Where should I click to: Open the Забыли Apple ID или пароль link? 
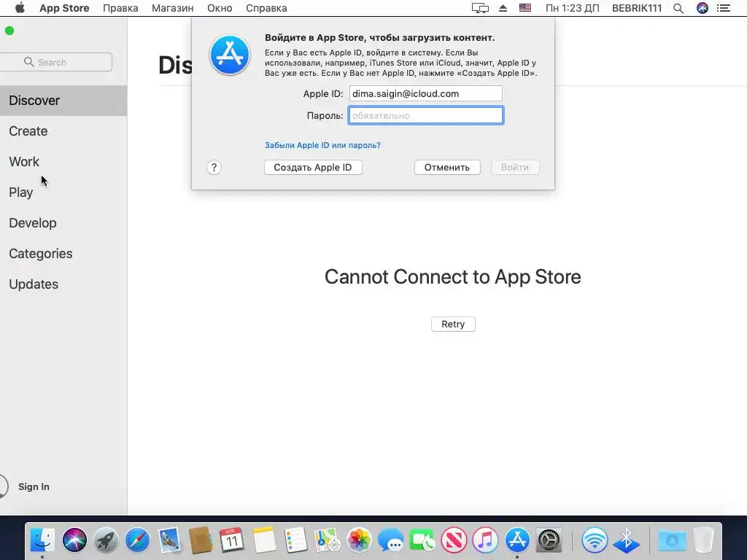tap(322, 145)
